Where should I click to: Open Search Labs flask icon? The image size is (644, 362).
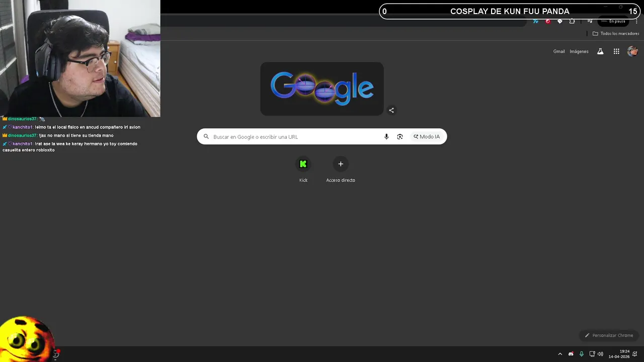click(x=600, y=51)
